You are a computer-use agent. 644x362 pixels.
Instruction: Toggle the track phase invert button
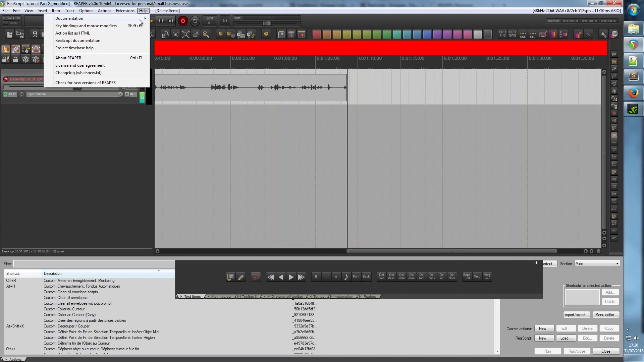click(22, 94)
